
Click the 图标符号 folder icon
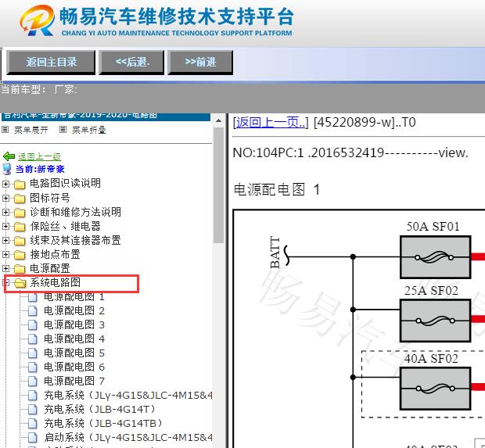(x=20, y=199)
